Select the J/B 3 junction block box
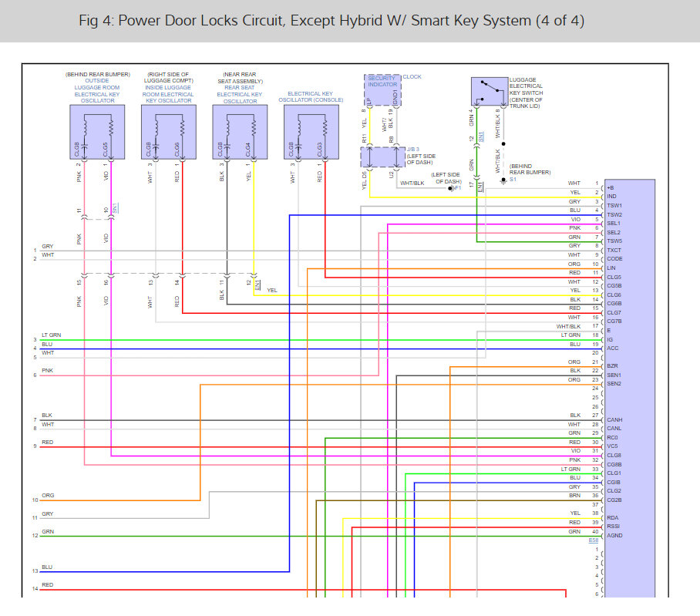 click(382, 157)
